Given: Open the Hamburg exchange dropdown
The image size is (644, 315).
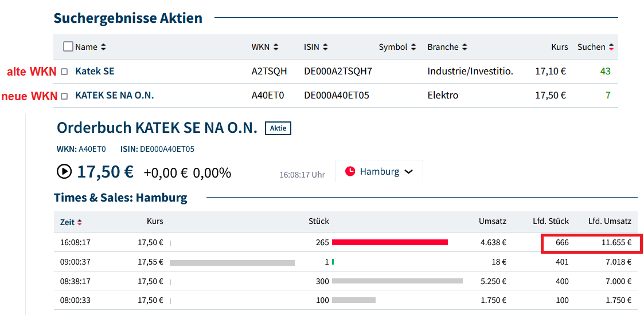Looking at the screenshot, I should (379, 171).
